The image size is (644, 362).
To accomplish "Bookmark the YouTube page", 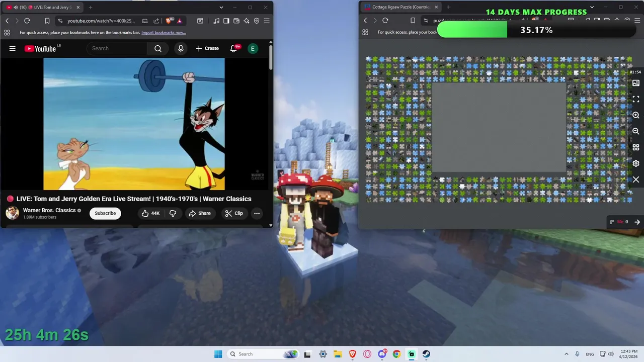I will (x=47, y=21).
